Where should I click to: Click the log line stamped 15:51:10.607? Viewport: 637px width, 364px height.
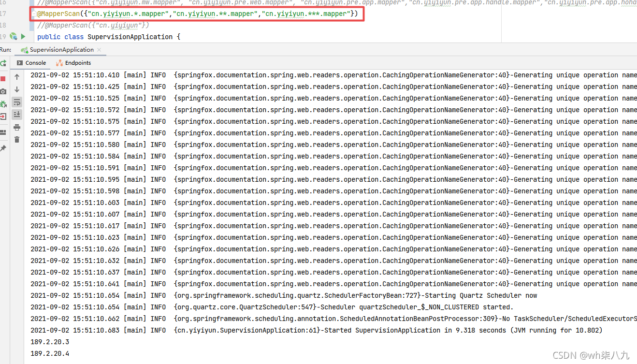[x=333, y=214]
